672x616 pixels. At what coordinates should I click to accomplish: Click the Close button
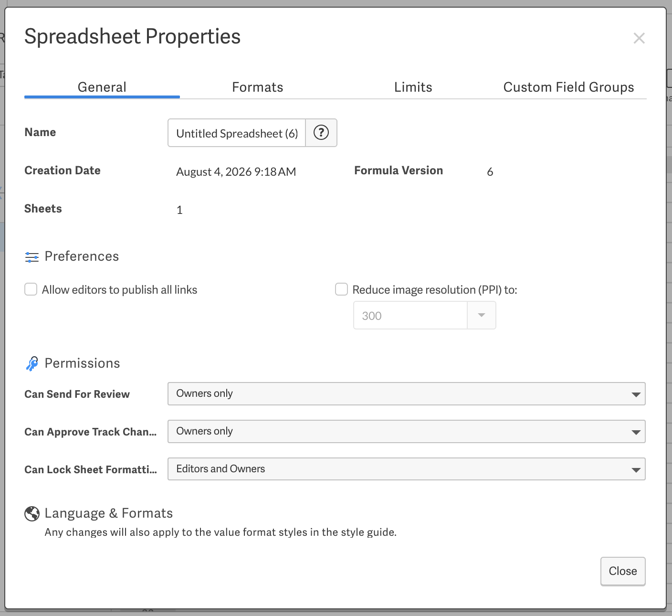pos(623,571)
